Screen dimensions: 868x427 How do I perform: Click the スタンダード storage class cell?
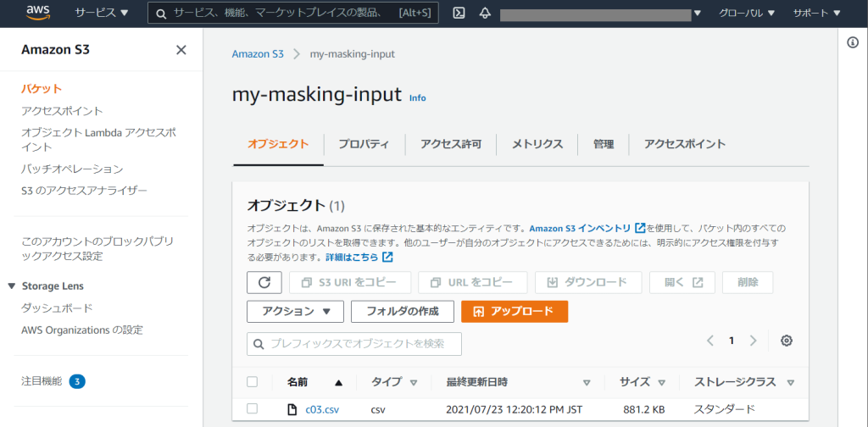pyautogui.click(x=725, y=410)
